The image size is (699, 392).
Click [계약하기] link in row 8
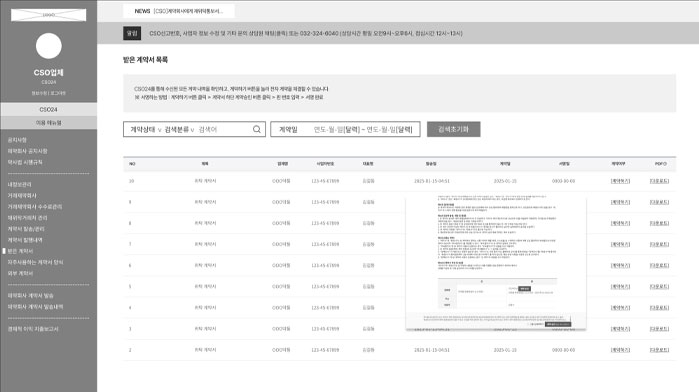[620, 223]
